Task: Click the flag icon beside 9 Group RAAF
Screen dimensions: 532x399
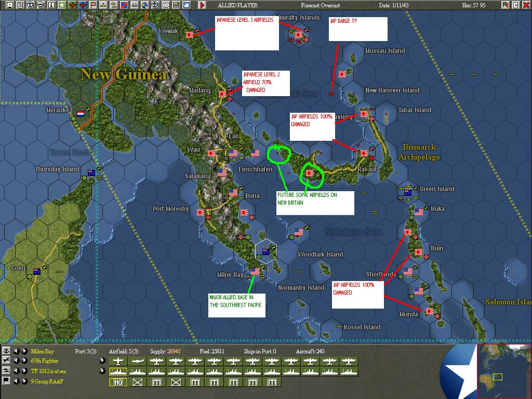Action: (x=6, y=381)
